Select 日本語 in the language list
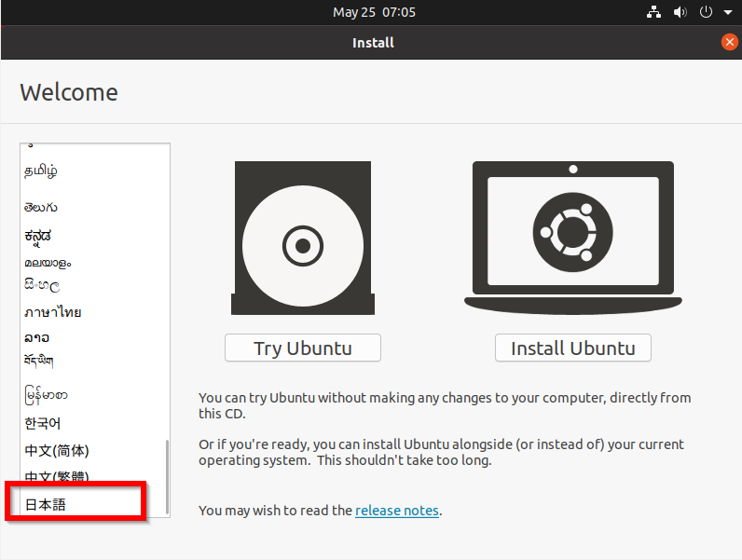 coord(95,505)
